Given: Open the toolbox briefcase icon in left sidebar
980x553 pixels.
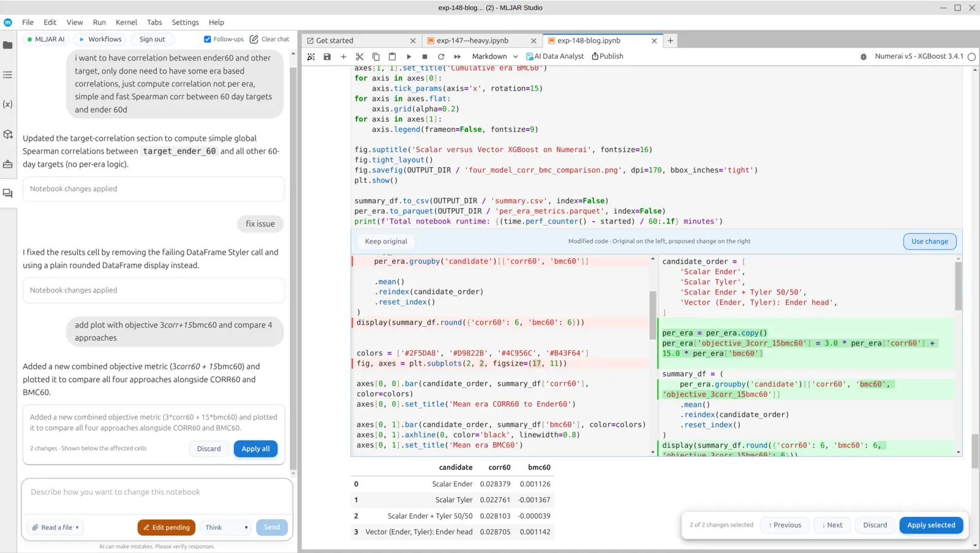Looking at the screenshot, I should pyautogui.click(x=8, y=164).
